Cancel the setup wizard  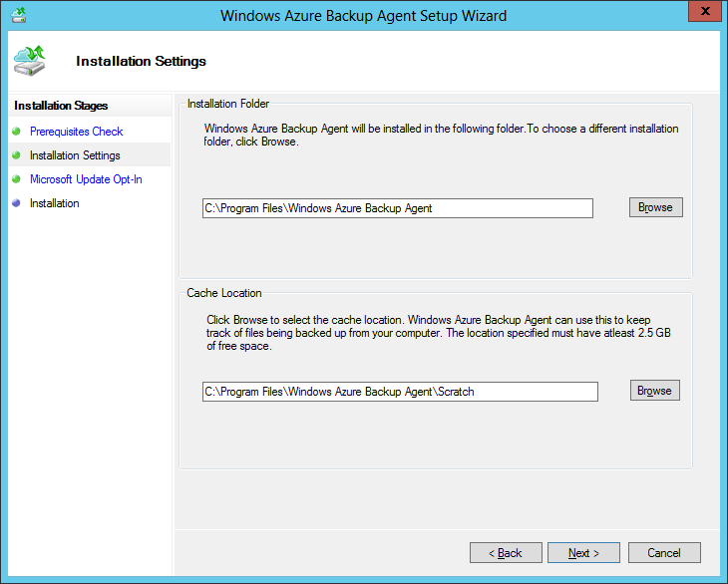[x=664, y=553]
